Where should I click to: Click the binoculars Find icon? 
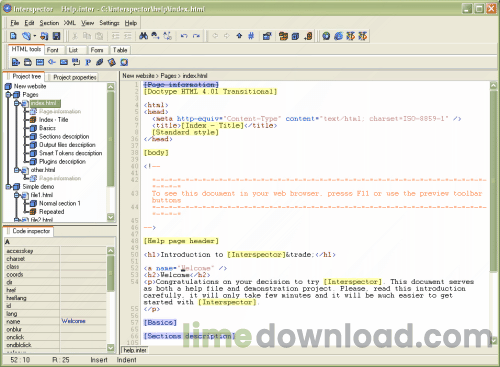[x=144, y=36]
